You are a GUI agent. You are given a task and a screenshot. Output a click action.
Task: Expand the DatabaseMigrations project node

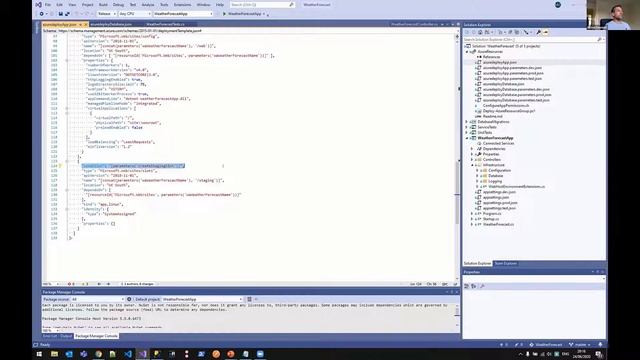[x=467, y=122]
